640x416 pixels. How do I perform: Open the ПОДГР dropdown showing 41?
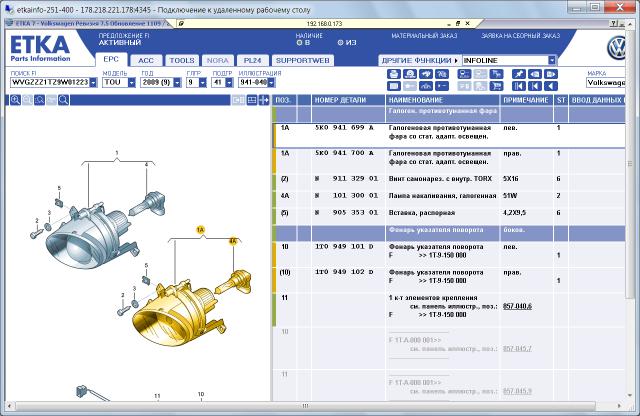(229, 82)
